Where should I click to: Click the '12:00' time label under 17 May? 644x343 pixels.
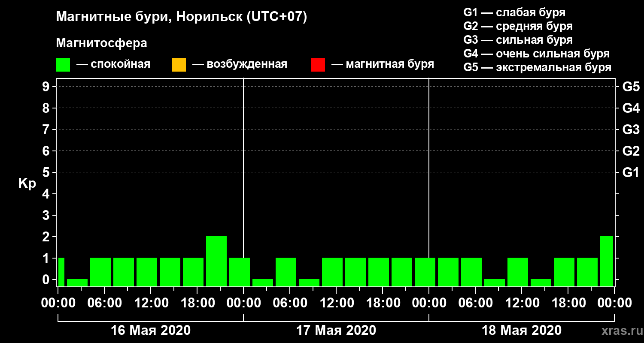[x=336, y=303]
